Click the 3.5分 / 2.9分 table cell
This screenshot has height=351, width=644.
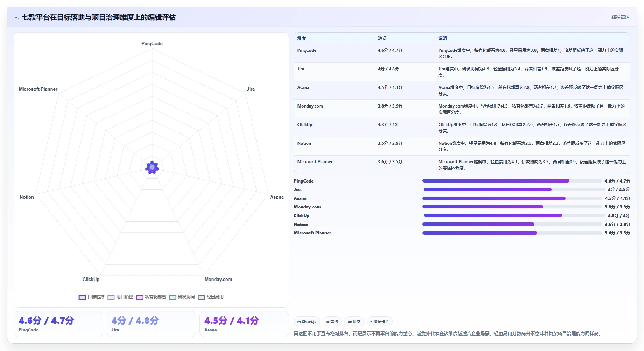point(390,143)
